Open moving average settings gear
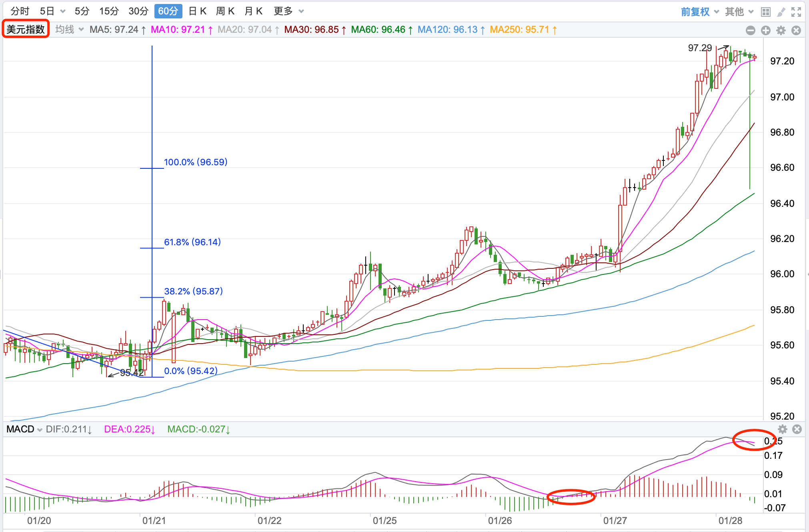The width and height of the screenshot is (809, 532). [x=781, y=30]
